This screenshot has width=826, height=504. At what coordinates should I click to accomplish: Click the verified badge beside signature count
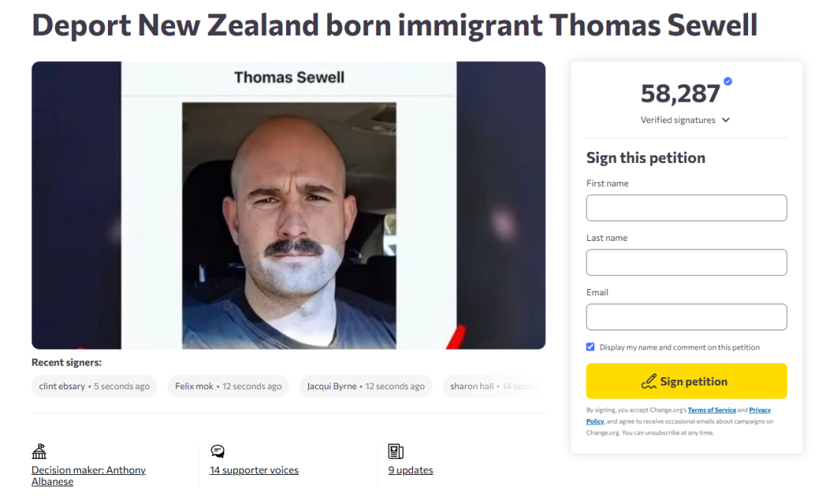coord(727,82)
